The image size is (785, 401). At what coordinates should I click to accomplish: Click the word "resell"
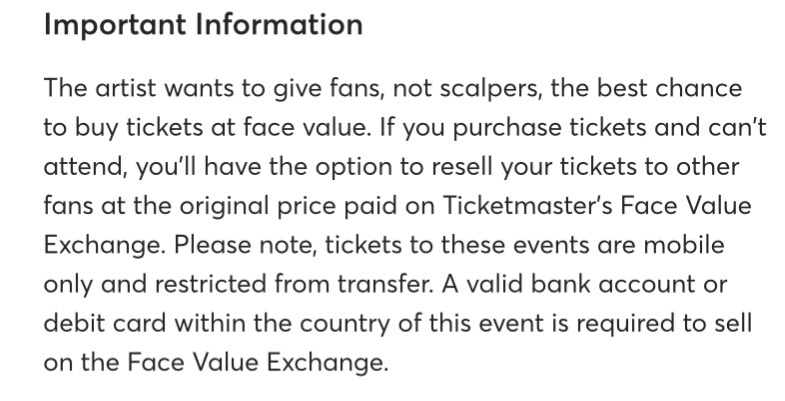pyautogui.click(x=462, y=166)
